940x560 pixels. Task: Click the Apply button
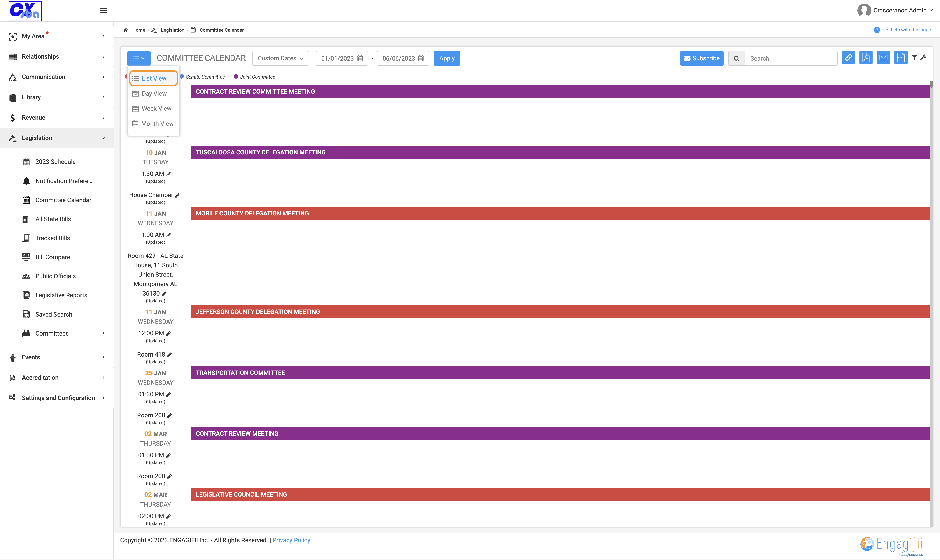[447, 58]
